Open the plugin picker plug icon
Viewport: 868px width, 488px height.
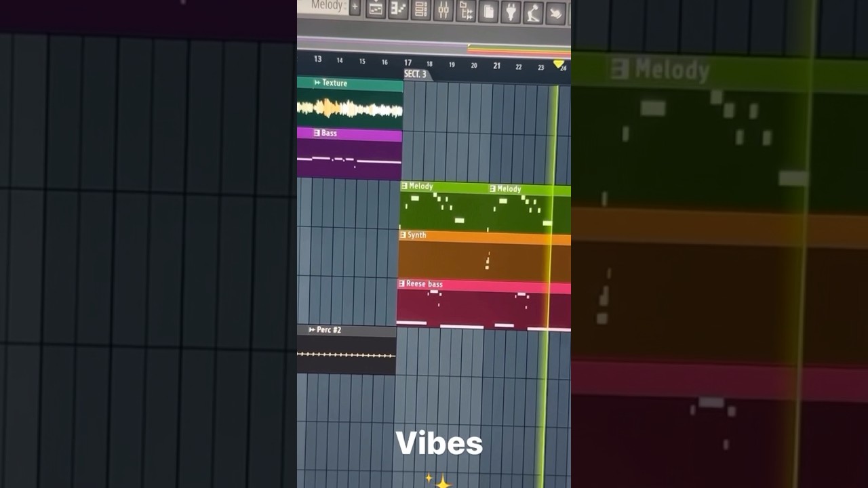click(x=511, y=12)
